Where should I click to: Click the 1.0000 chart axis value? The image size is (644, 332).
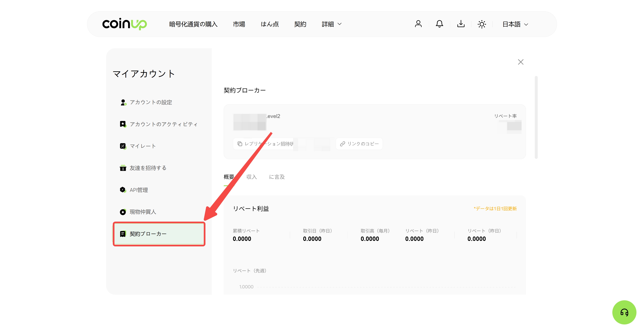tap(246, 287)
